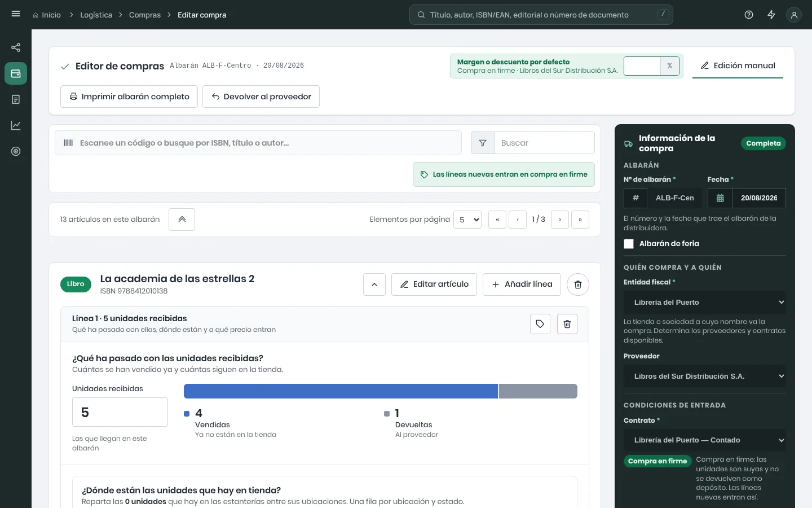
Task: Open the documents sidebar icon
Action: point(16,99)
